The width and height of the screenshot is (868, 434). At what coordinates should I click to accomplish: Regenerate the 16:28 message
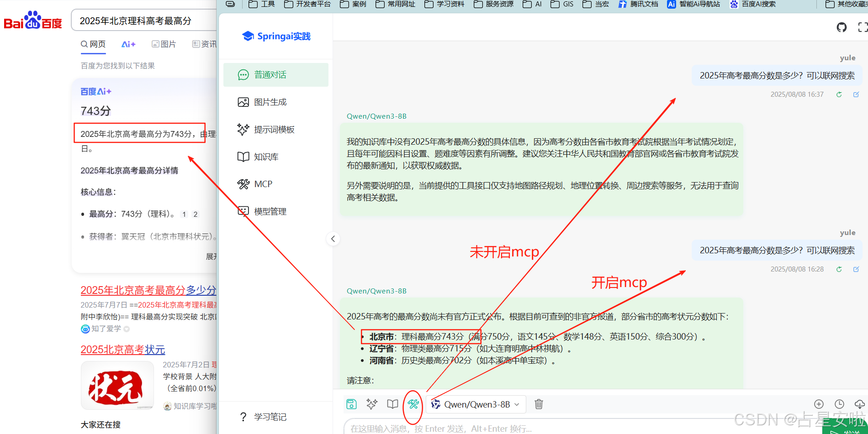click(839, 269)
